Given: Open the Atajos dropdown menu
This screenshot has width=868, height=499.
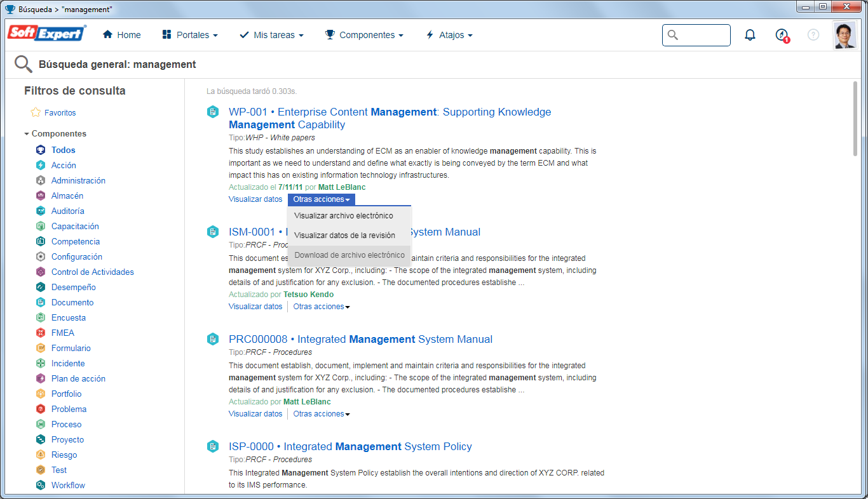Looking at the screenshot, I should pyautogui.click(x=449, y=35).
